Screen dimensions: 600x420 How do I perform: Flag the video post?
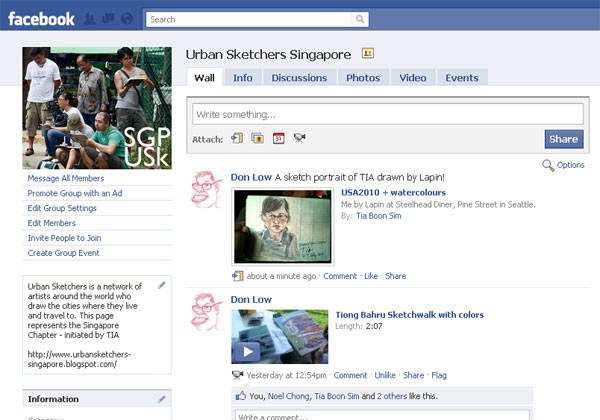pyautogui.click(x=439, y=375)
